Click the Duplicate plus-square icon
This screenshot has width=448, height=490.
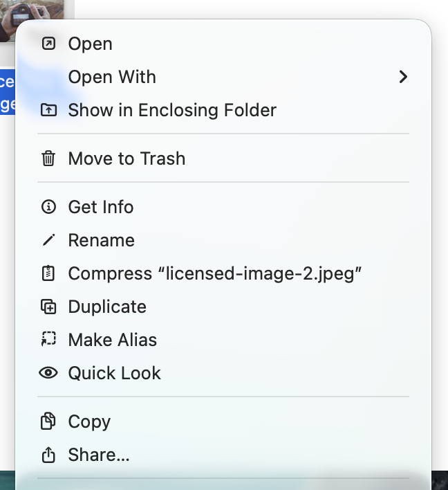point(48,307)
